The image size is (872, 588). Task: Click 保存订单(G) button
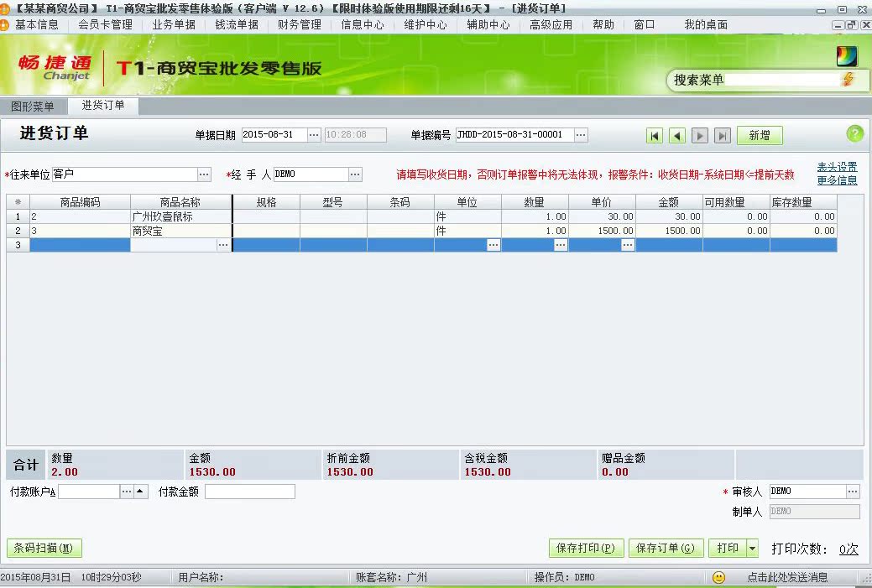[666, 549]
